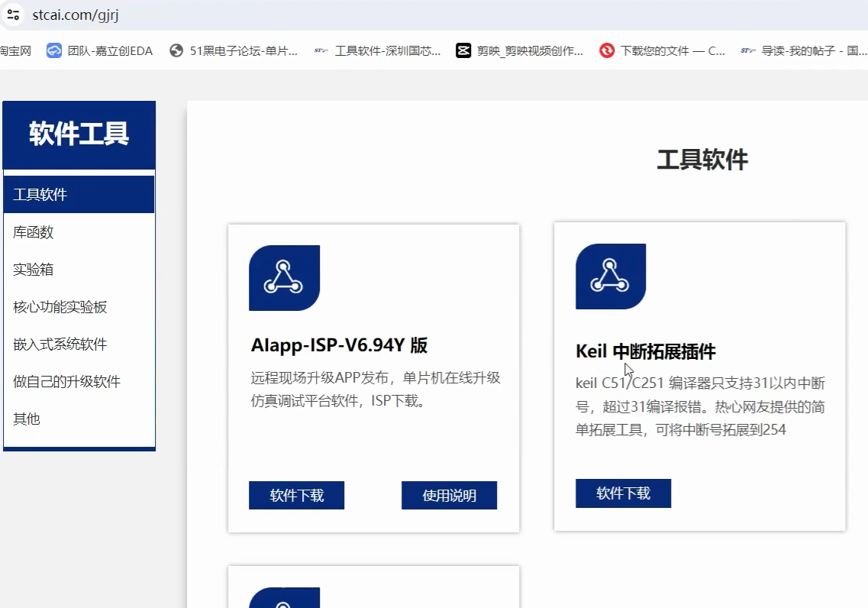Click the AIapp-ISP card icon

coord(285,278)
